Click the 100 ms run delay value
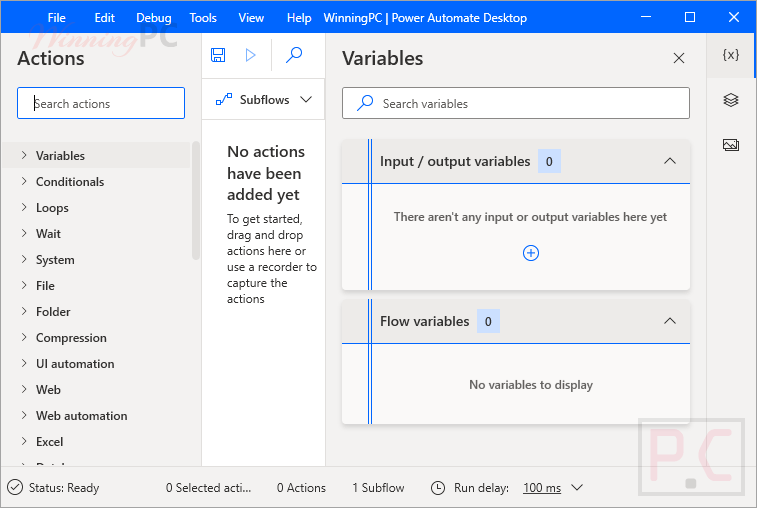This screenshot has height=508, width=757. tap(542, 488)
